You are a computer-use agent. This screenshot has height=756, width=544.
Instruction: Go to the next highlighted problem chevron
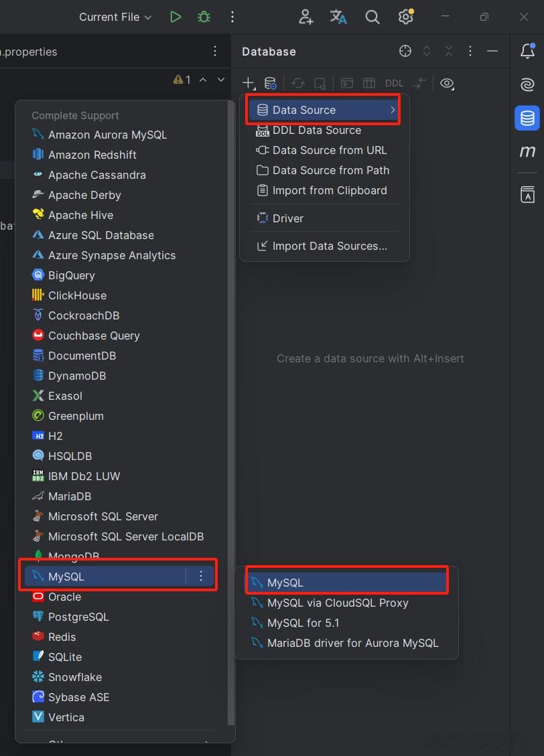point(221,80)
